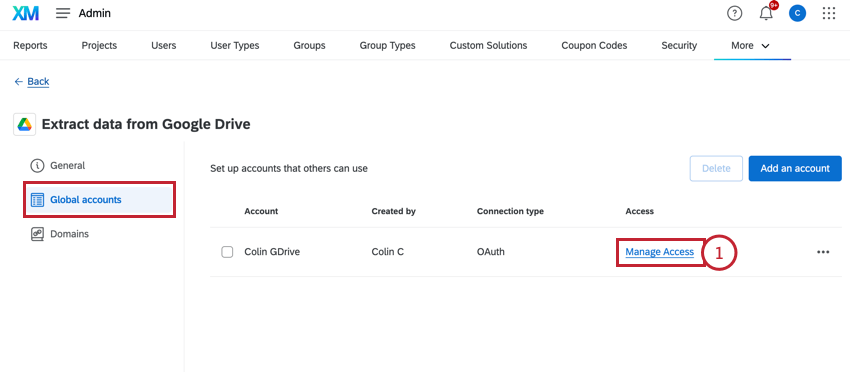Select the Colin GDrive checkbox

tap(228, 252)
